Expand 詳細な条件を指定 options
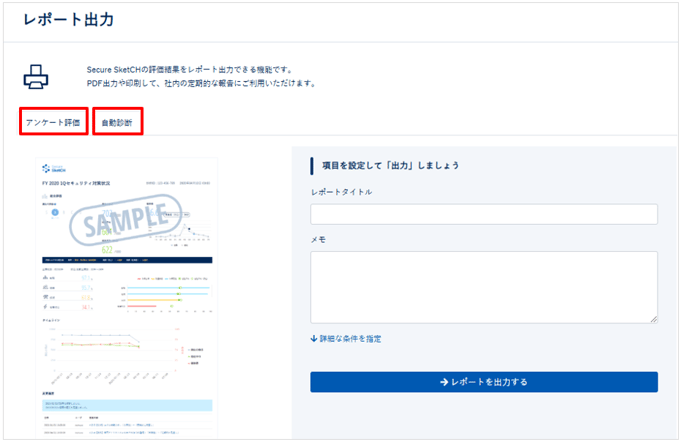681x442 pixels. click(x=346, y=339)
